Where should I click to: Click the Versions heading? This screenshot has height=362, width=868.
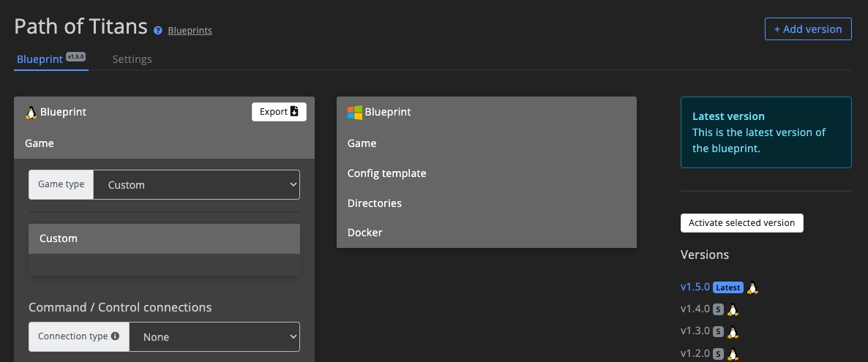(705, 254)
